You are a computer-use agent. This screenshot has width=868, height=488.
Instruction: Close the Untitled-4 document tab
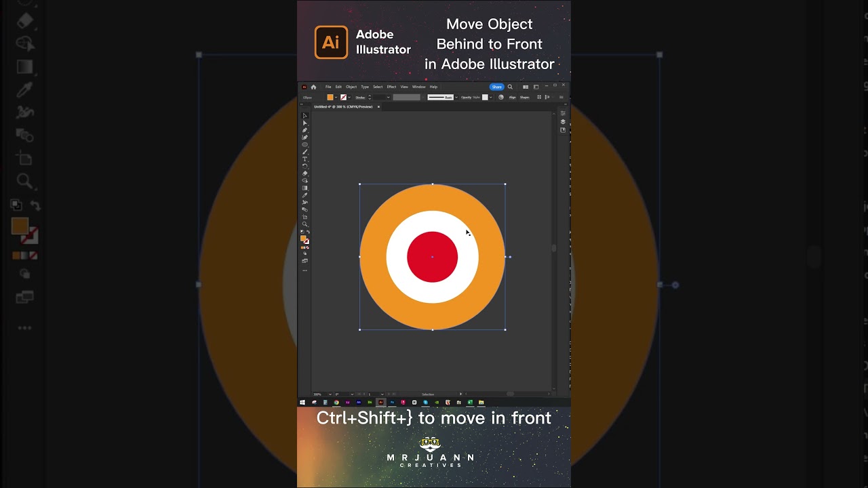[x=378, y=107]
